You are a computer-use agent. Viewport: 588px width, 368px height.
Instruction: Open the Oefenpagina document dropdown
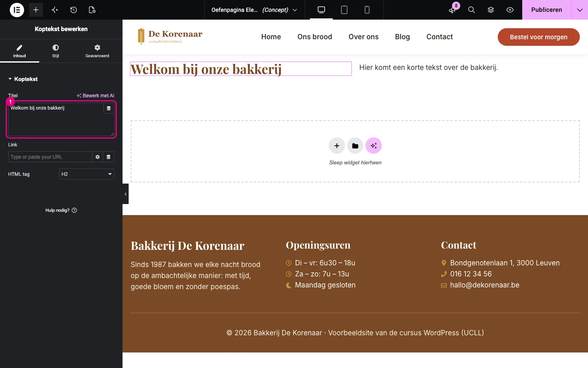[254, 10]
